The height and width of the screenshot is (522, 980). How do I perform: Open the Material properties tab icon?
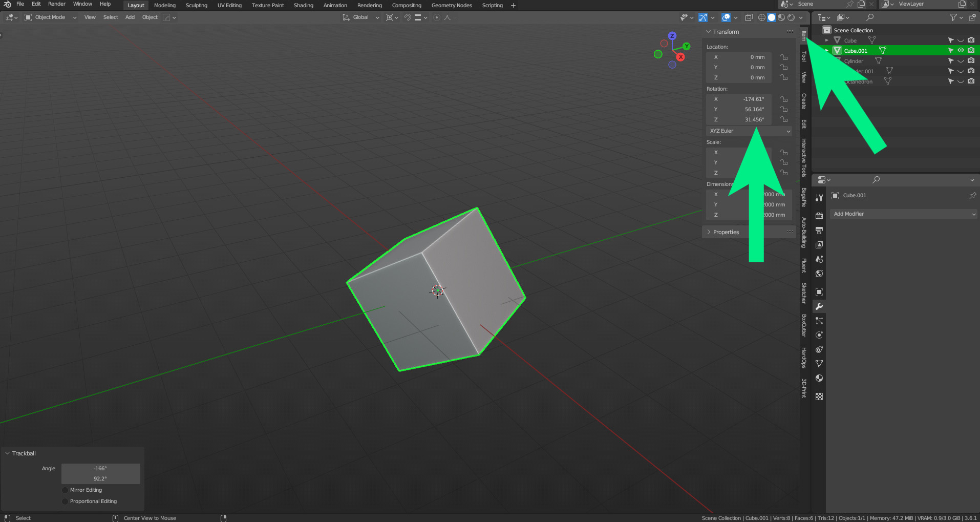819,378
